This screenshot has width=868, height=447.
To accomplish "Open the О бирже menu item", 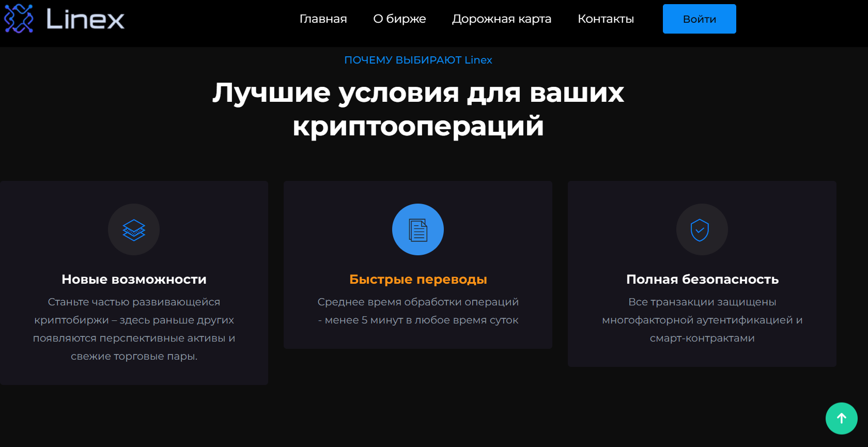I will (x=399, y=19).
